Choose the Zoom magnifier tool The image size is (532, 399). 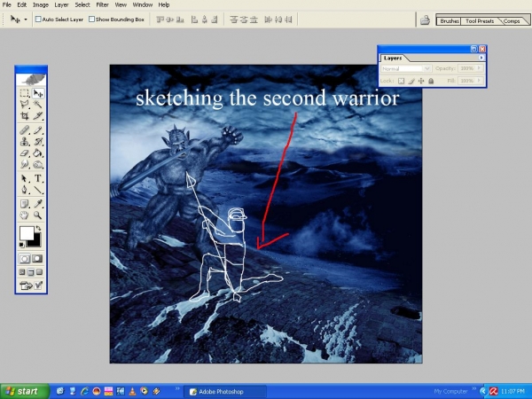pos(38,215)
